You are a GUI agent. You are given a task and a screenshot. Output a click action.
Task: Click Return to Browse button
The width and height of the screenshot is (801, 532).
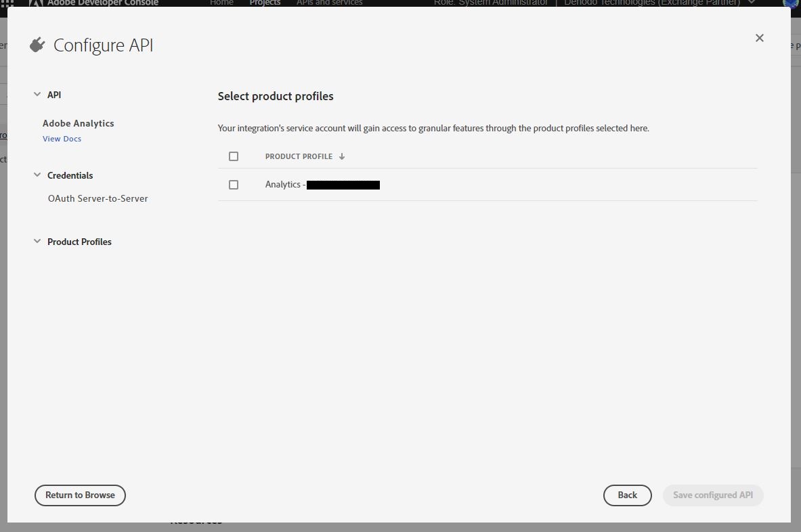click(80, 495)
